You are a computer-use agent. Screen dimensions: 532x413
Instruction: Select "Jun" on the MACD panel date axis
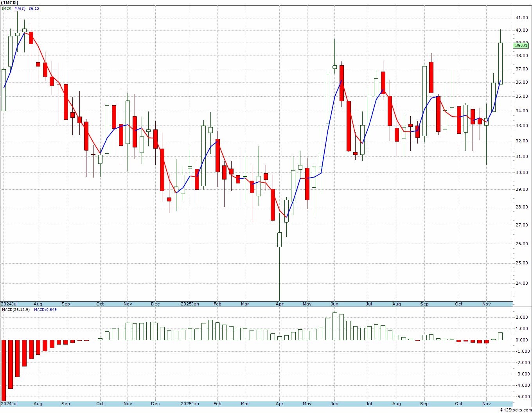click(334, 404)
